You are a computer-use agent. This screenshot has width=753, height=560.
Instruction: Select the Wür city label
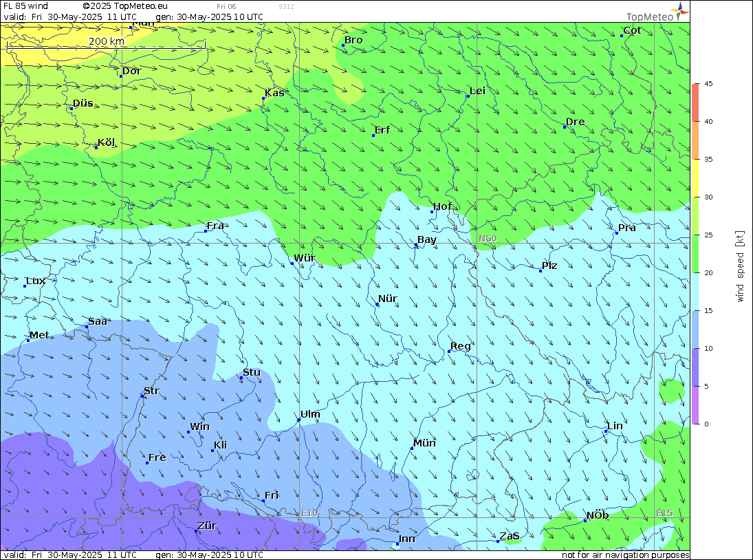pos(305,258)
